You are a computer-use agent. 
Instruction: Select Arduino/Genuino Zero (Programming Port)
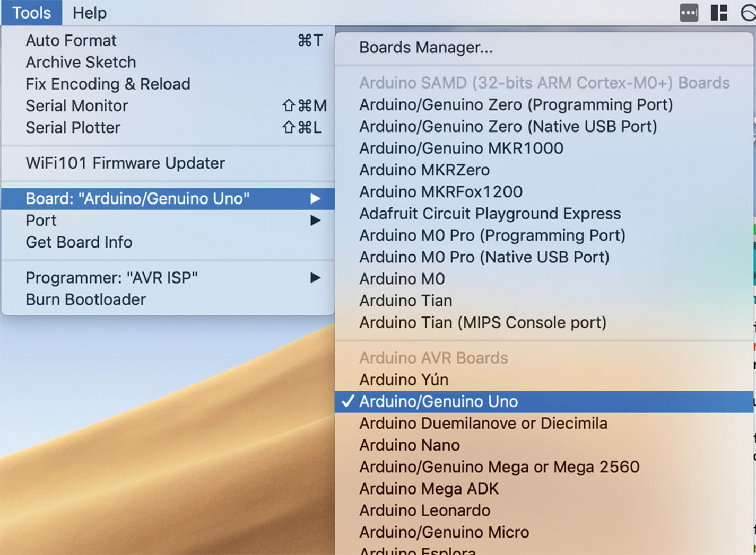pyautogui.click(x=544, y=104)
